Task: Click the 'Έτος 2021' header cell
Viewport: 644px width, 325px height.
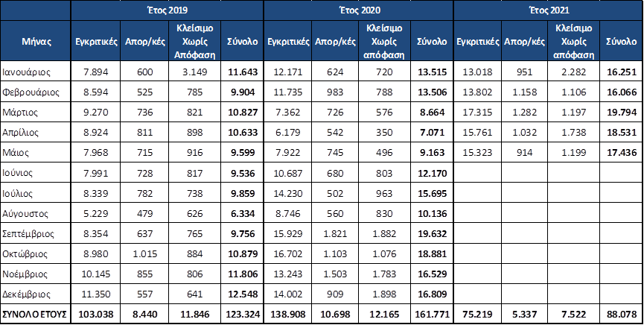Action: pyautogui.click(x=548, y=10)
